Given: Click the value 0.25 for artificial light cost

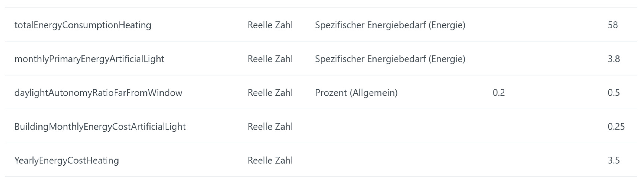Looking at the screenshot, I should [616, 126].
